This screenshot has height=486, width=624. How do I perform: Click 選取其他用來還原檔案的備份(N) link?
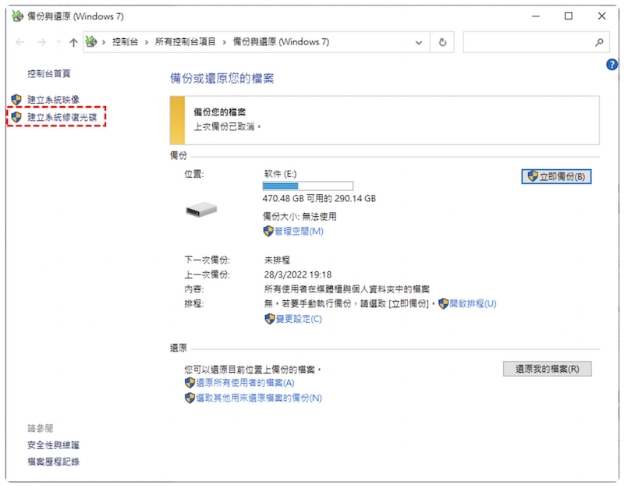[x=259, y=398]
